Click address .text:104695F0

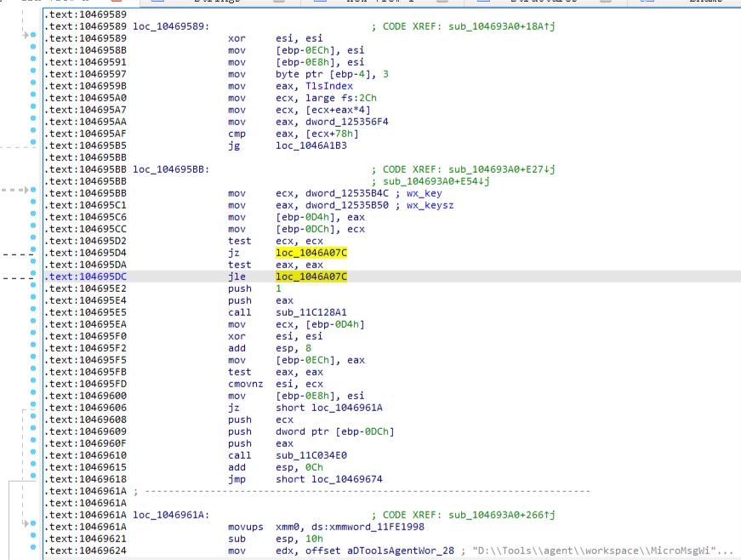tap(86, 336)
